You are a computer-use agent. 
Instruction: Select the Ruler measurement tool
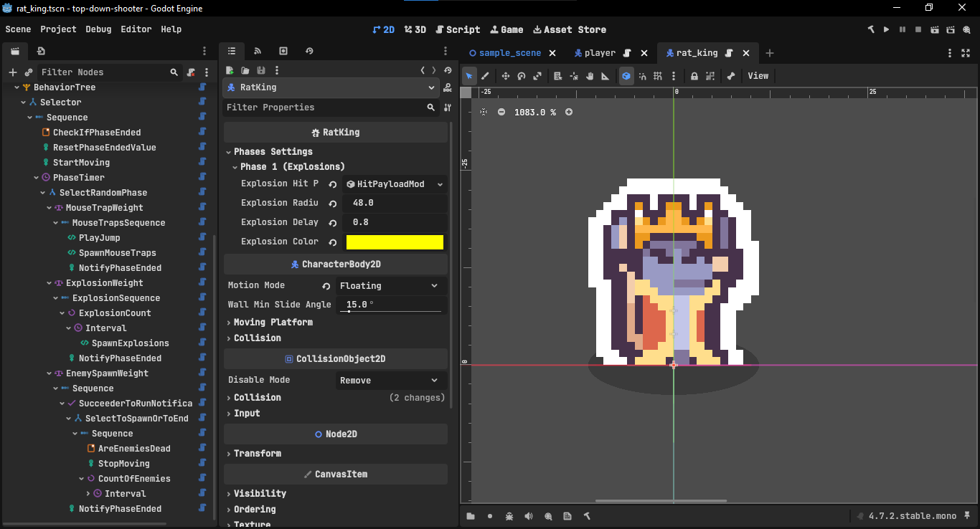(x=606, y=76)
